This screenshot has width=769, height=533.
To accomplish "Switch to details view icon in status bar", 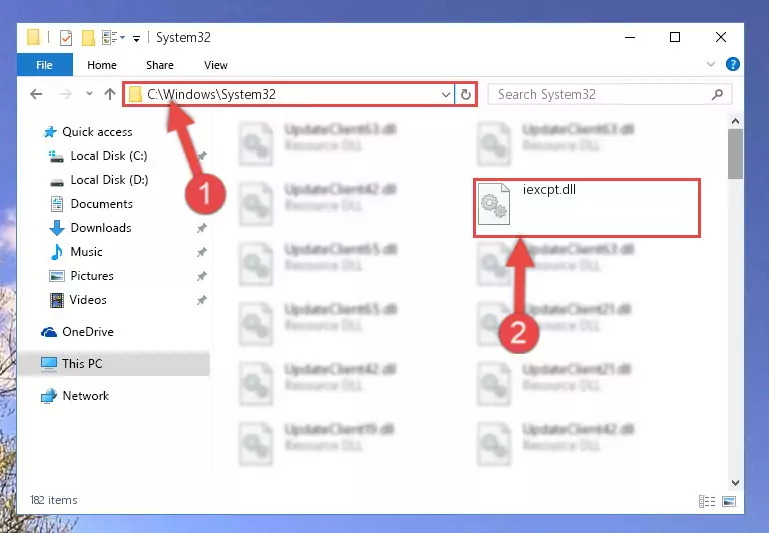I will [707, 502].
